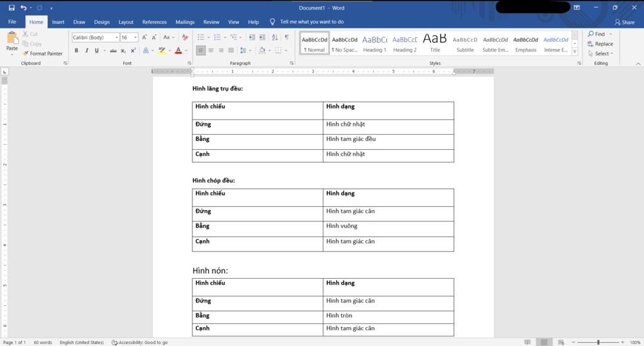Open Text Effects and Typography
This screenshot has width=644, height=346.
coord(146,50)
